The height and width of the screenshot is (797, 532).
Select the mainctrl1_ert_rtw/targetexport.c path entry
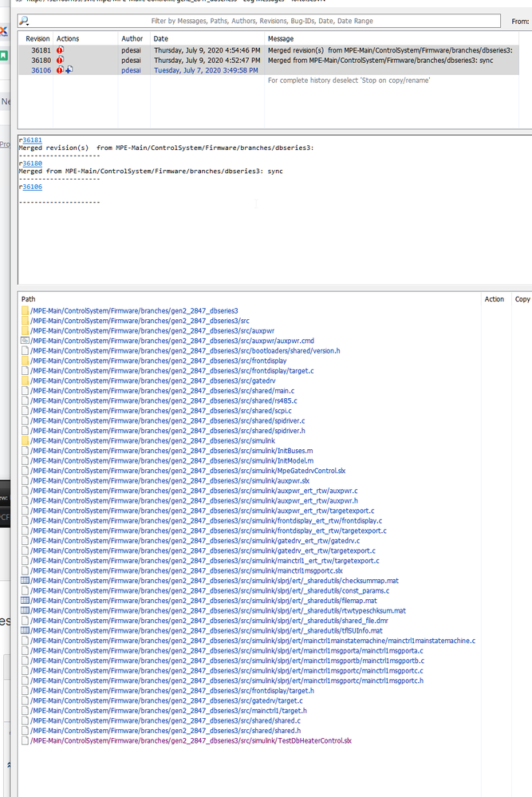[205, 561]
